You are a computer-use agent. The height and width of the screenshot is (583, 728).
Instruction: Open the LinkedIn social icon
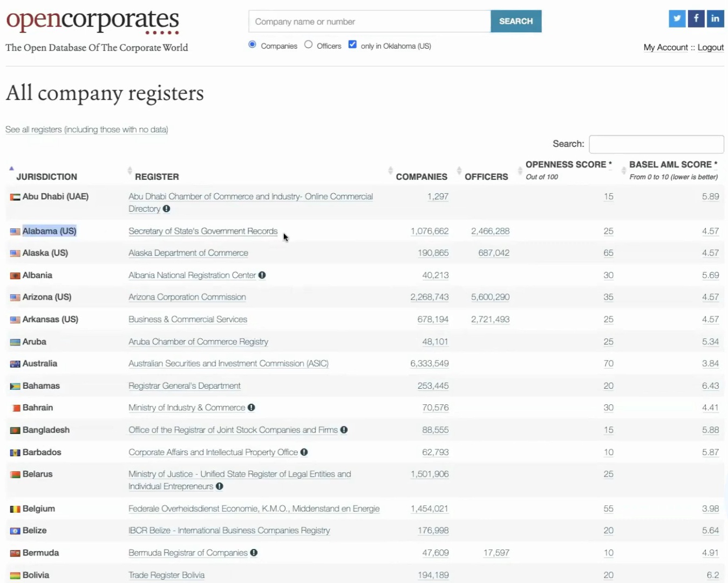[715, 18]
